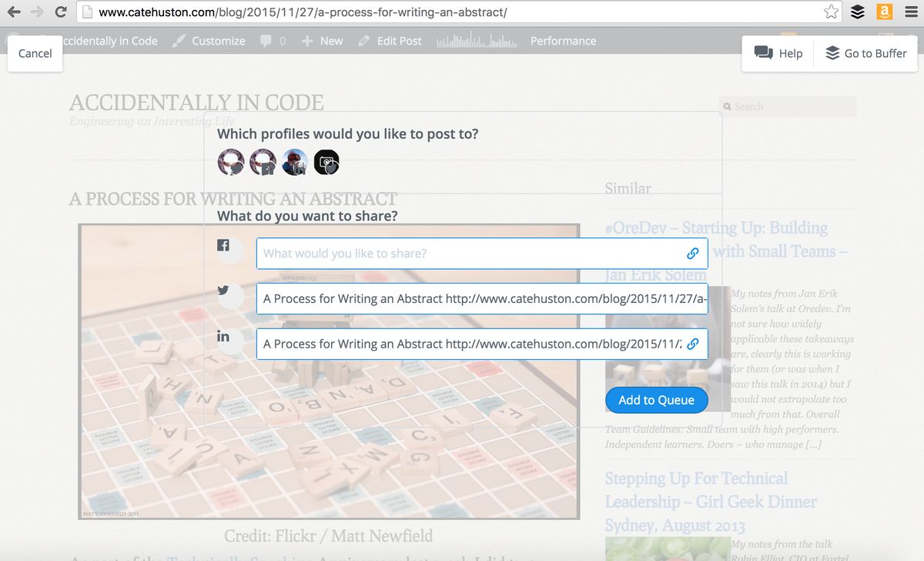Toggle the first Twitter profile avatar
This screenshot has height=561, width=924.
coord(231,162)
